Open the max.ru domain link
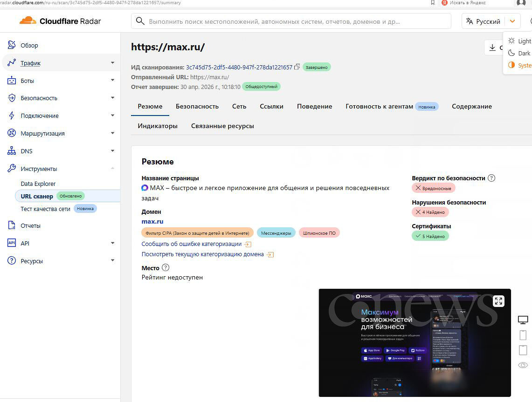Image resolution: width=532 pixels, height=402 pixels. click(x=152, y=221)
